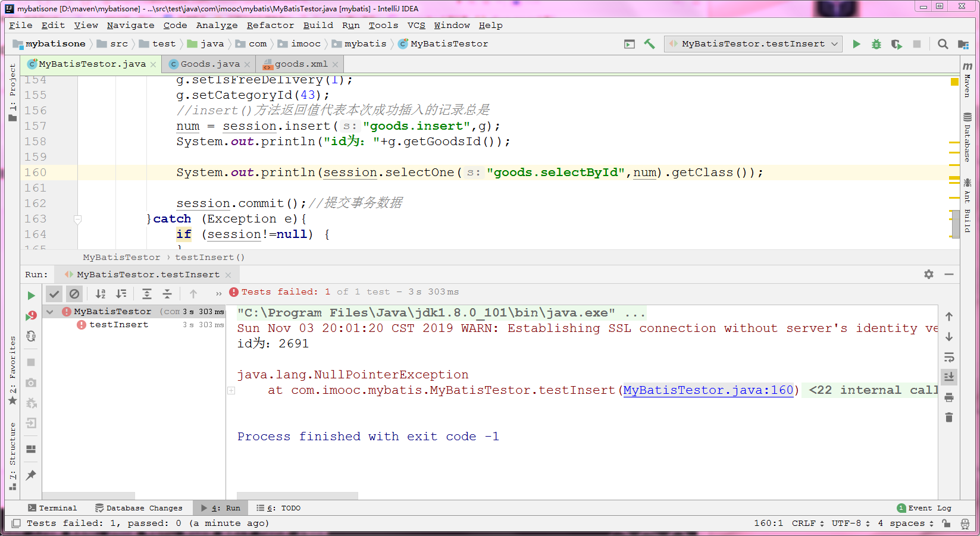The width and height of the screenshot is (980, 536).
Task: Show more test toolbar actions chevron
Action: (x=218, y=293)
